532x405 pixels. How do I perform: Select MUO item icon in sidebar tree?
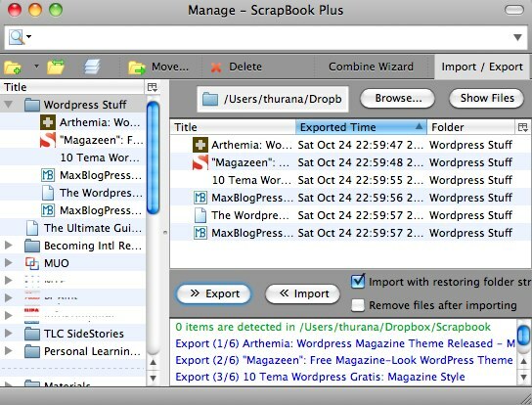(32, 263)
